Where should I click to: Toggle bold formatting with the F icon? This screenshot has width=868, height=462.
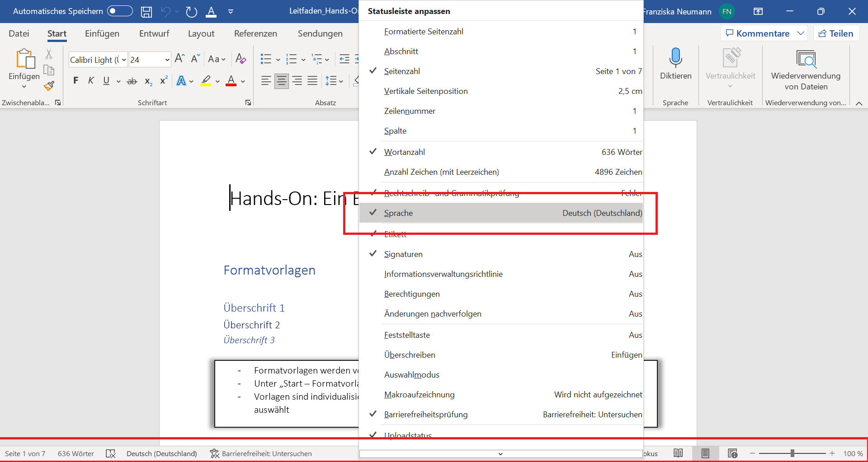pos(75,81)
